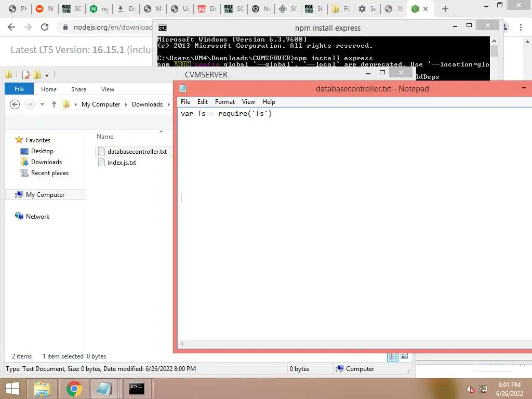Reload the nodejs.org page
Screen dimensions: 532x399
click(x=45, y=27)
